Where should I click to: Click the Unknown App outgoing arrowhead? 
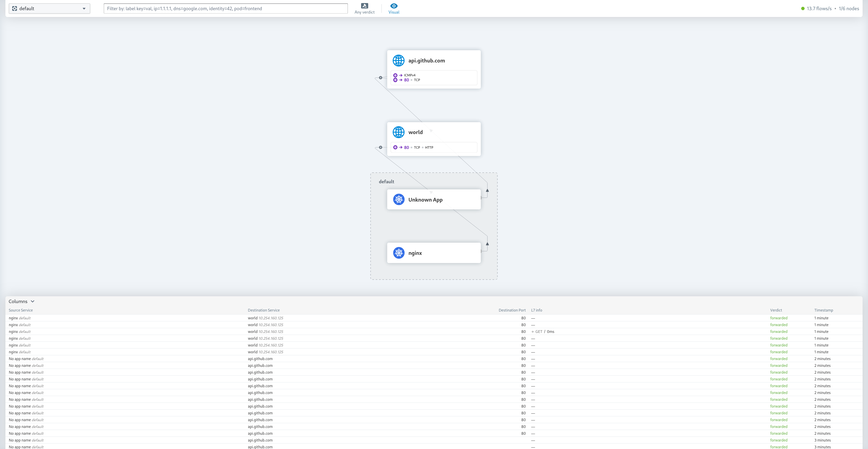click(x=487, y=190)
